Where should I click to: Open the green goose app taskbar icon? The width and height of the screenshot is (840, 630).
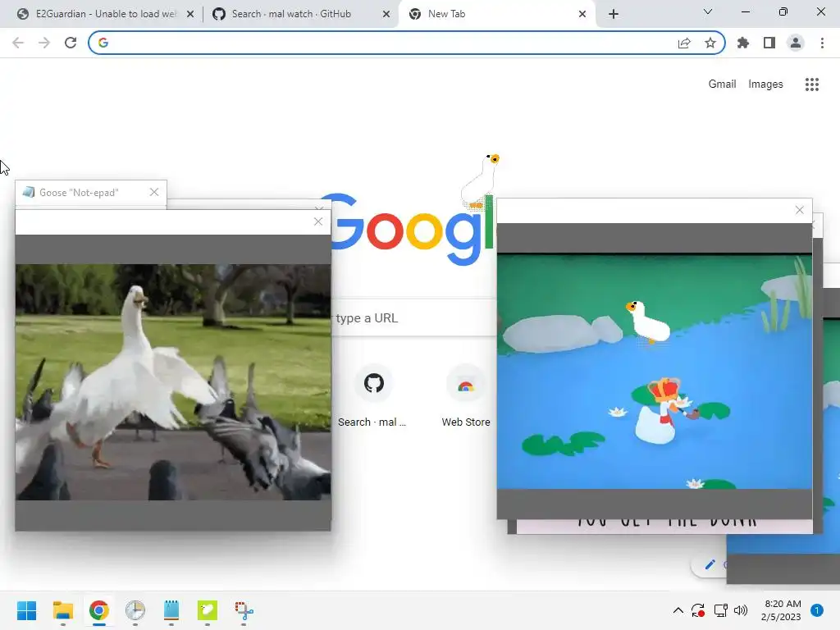pyautogui.click(x=208, y=610)
